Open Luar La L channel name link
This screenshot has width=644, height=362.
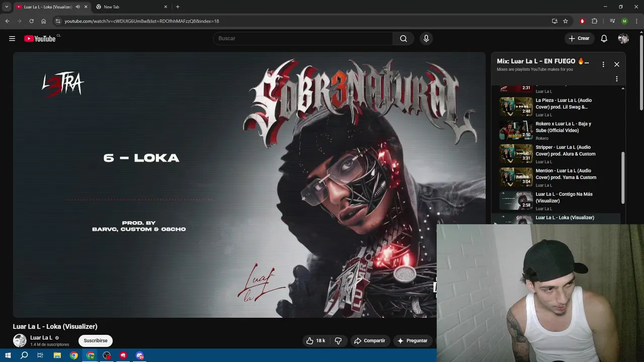point(41,338)
